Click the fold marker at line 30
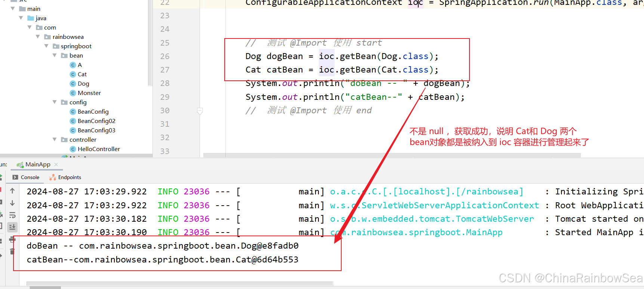 [x=200, y=111]
